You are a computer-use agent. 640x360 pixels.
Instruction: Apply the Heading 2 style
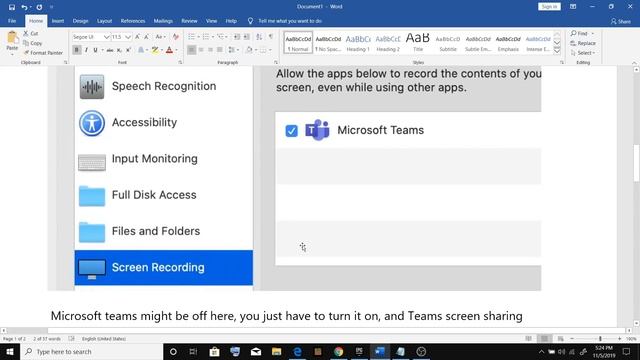(x=388, y=42)
